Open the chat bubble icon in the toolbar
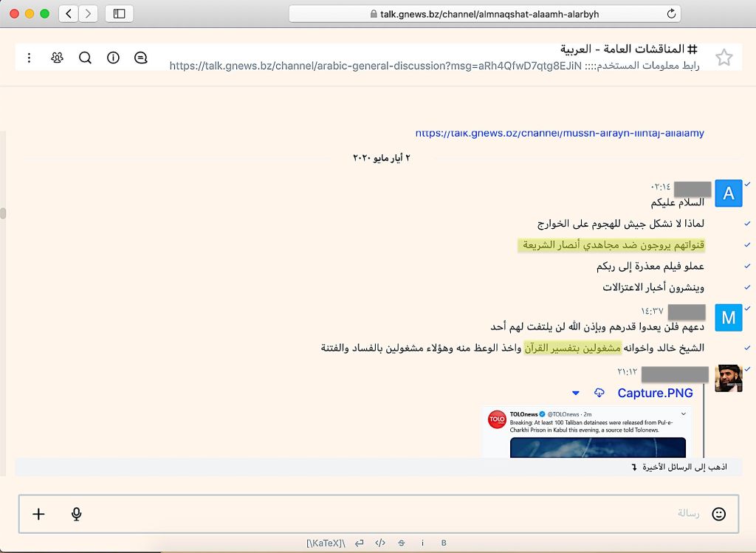 [141, 57]
